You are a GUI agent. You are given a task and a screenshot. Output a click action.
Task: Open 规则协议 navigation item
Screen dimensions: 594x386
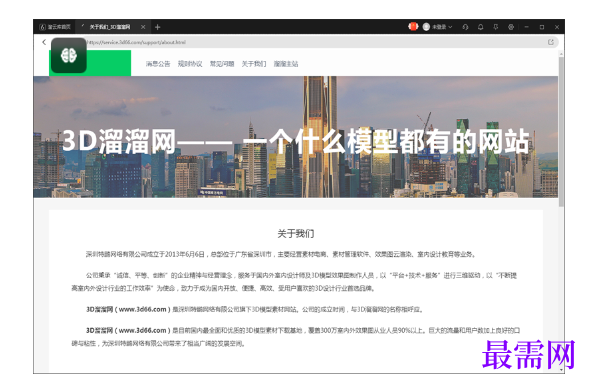(190, 64)
